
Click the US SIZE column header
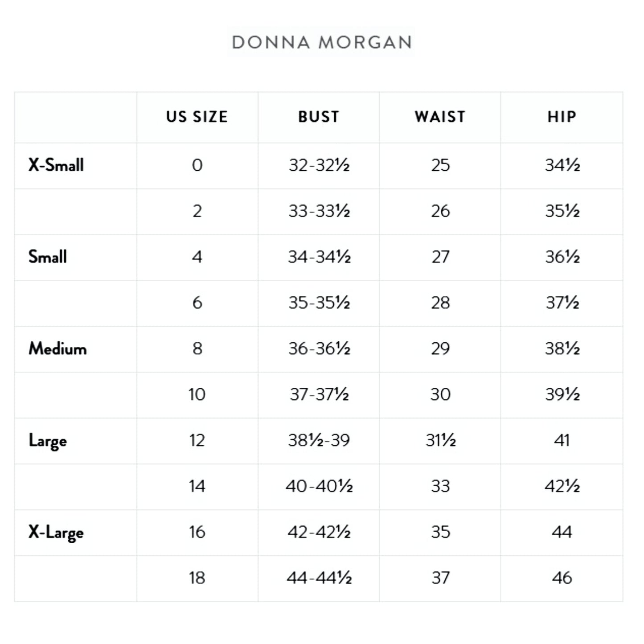(x=197, y=117)
